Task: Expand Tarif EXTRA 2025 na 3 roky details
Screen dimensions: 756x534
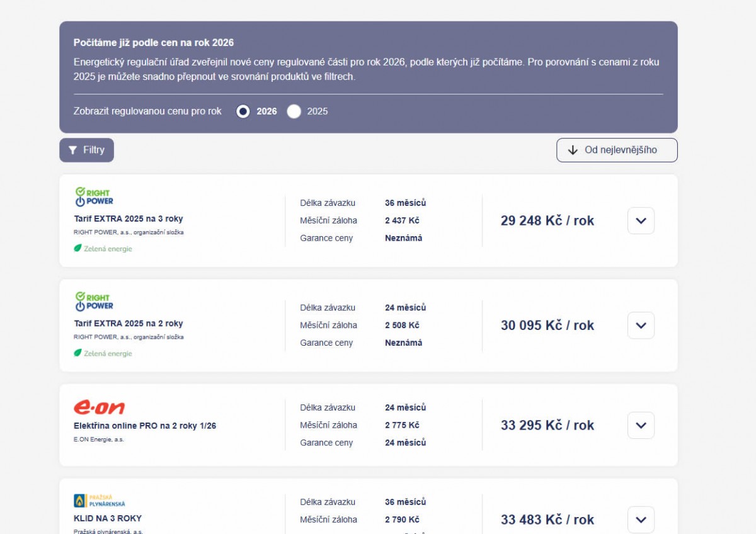Action: pyautogui.click(x=641, y=221)
